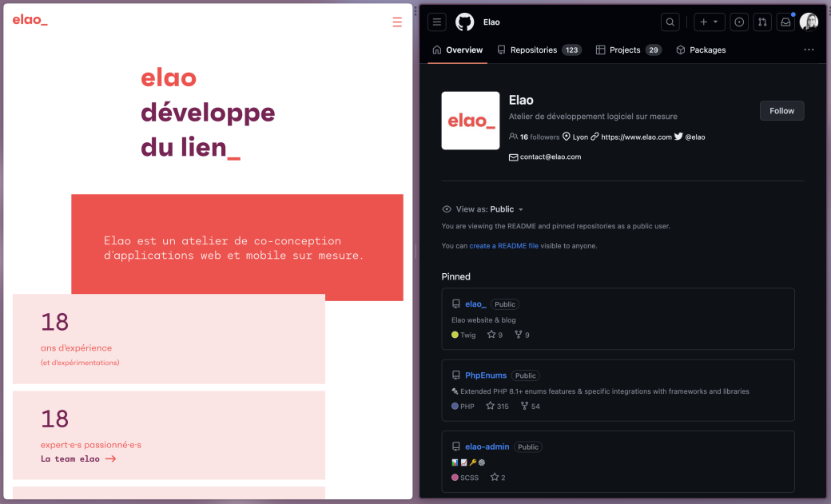Click the Elao website & blog description
Viewport: 831px width, 504px height.
[483, 320]
